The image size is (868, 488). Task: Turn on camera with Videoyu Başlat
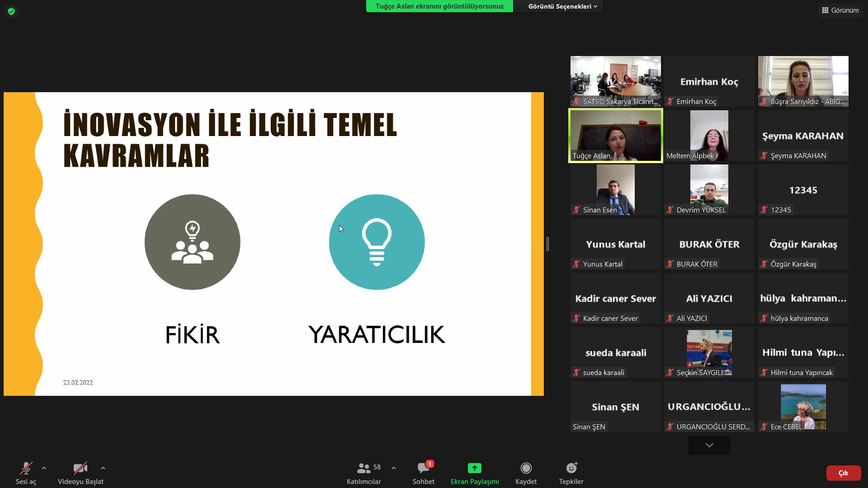80,468
